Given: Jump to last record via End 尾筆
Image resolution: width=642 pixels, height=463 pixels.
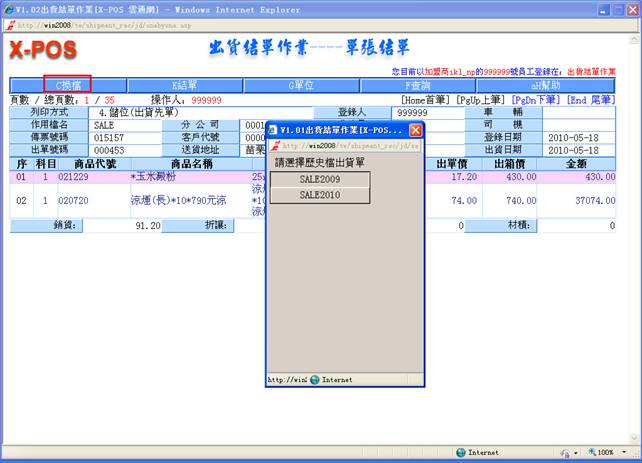Looking at the screenshot, I should [590, 100].
